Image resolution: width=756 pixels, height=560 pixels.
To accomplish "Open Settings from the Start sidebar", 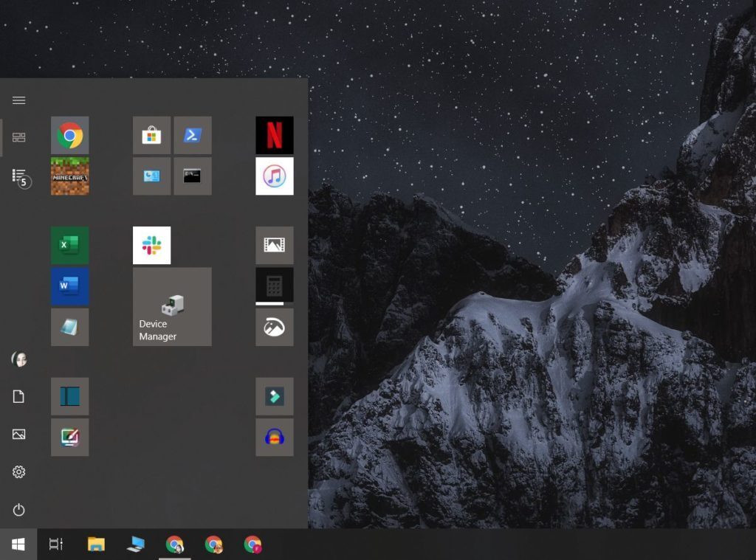I will point(18,471).
